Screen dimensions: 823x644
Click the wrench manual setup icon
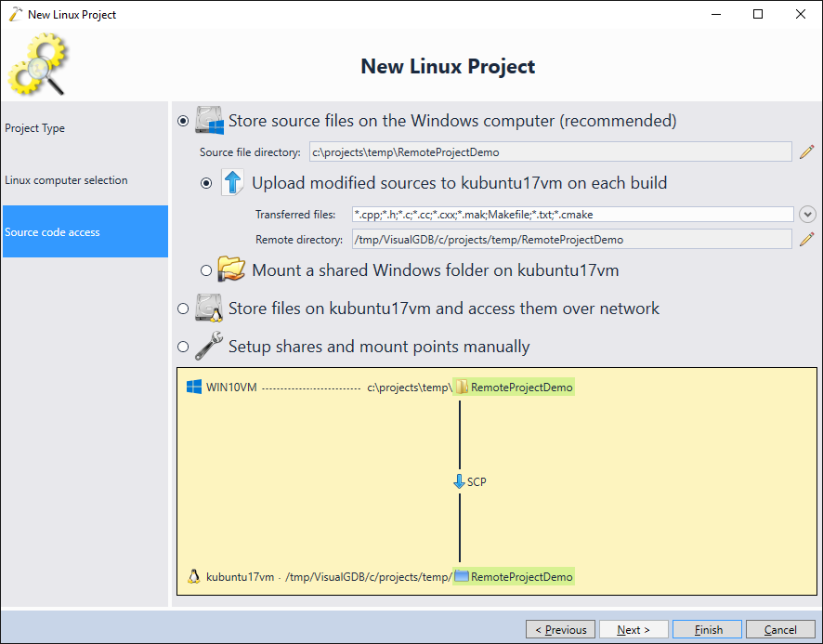tap(209, 346)
